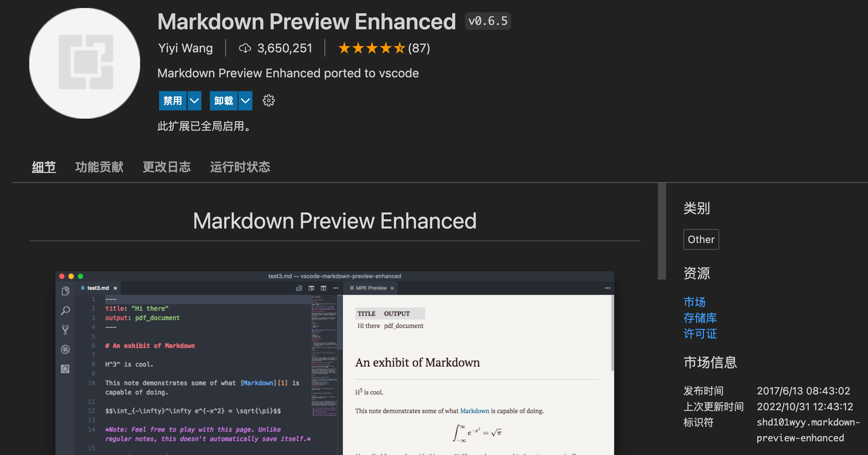The image size is (868, 455).
Task: Open Search from the activity bar
Action: [65, 311]
